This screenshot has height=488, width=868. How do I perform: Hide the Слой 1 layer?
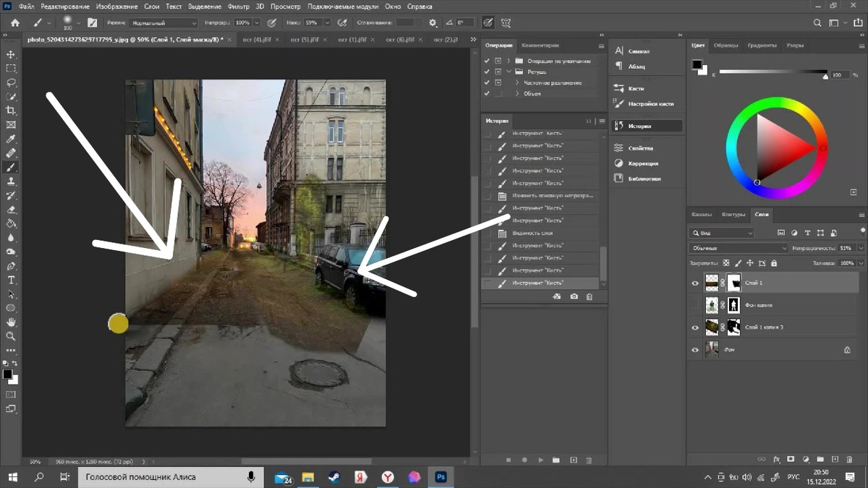pos(695,283)
